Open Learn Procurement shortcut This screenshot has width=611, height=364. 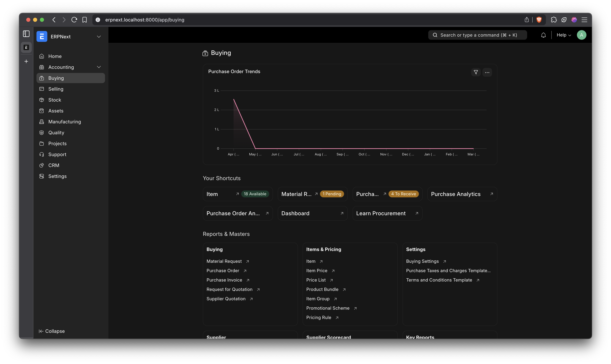(387, 213)
